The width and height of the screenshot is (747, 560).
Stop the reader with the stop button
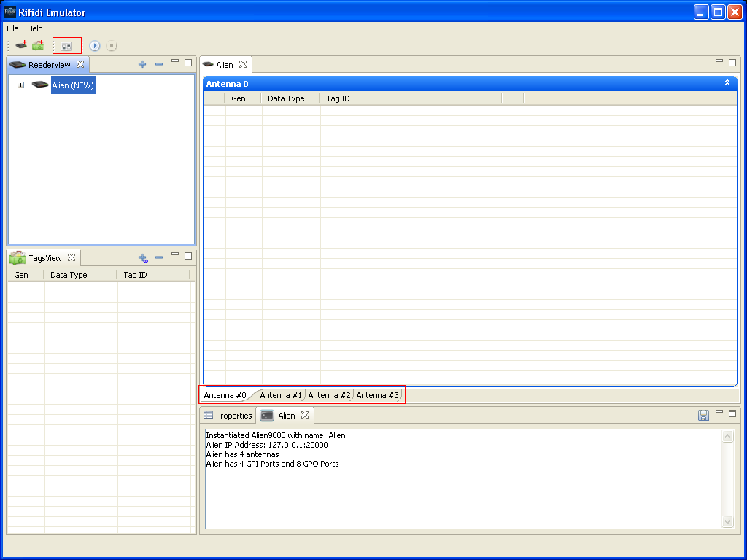click(111, 46)
